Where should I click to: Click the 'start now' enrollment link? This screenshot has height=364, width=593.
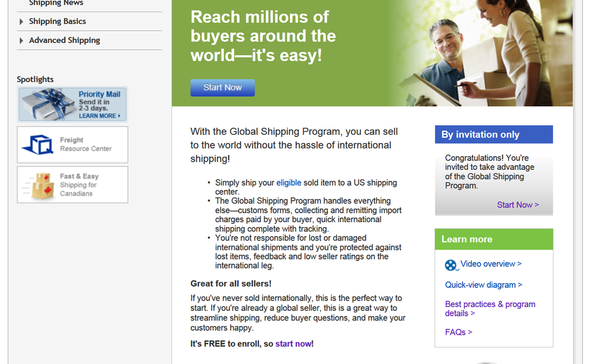294,344
